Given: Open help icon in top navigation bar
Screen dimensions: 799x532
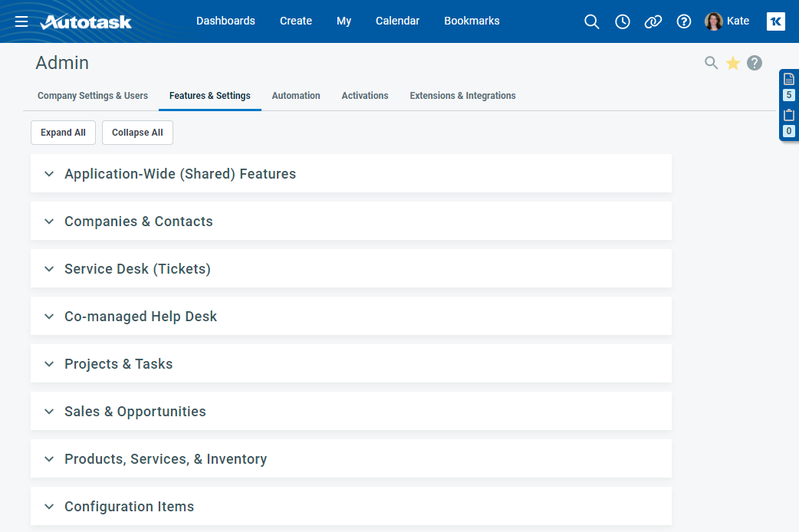Looking at the screenshot, I should (683, 21).
